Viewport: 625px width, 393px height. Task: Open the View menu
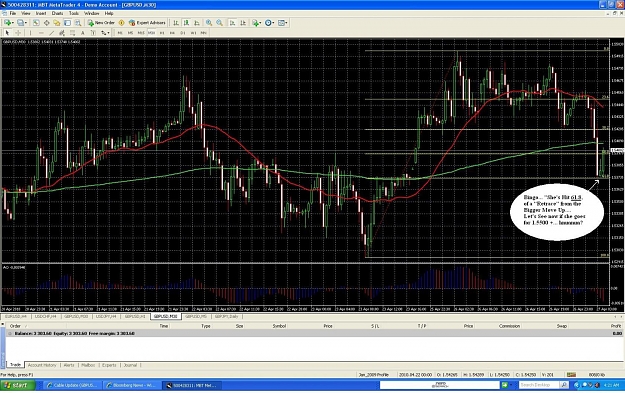[x=26, y=13]
